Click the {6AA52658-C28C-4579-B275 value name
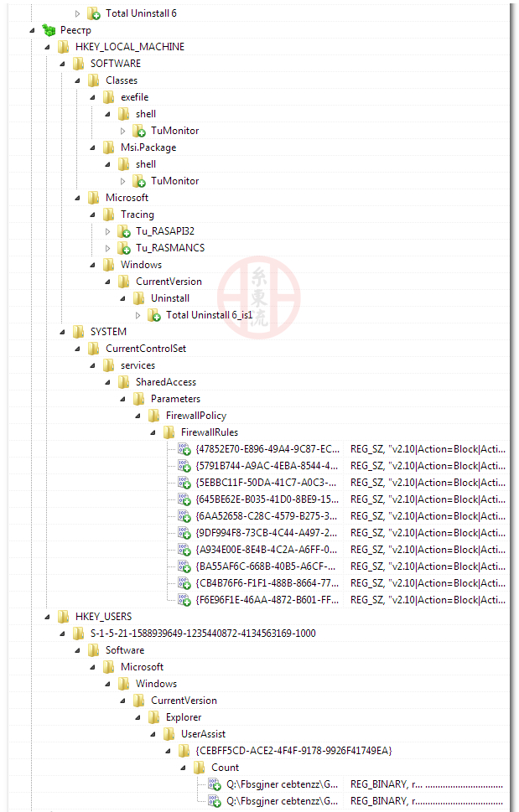Image resolution: width=519 pixels, height=812 pixels. point(267,516)
